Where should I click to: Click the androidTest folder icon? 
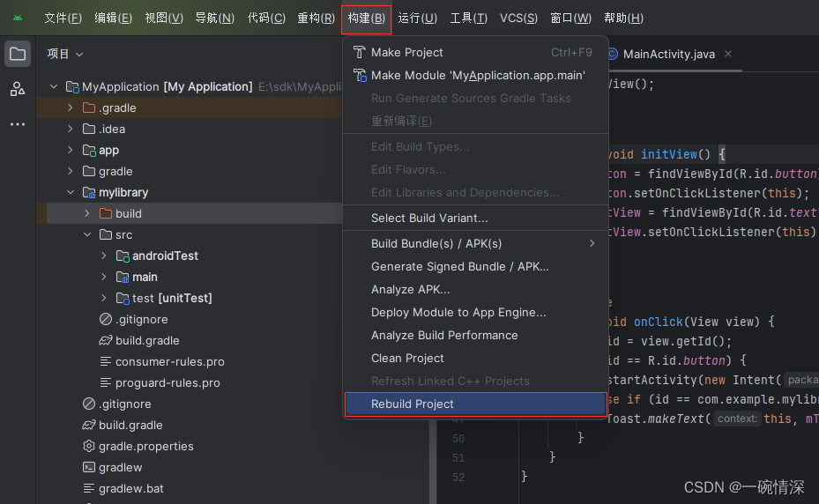[x=123, y=256]
